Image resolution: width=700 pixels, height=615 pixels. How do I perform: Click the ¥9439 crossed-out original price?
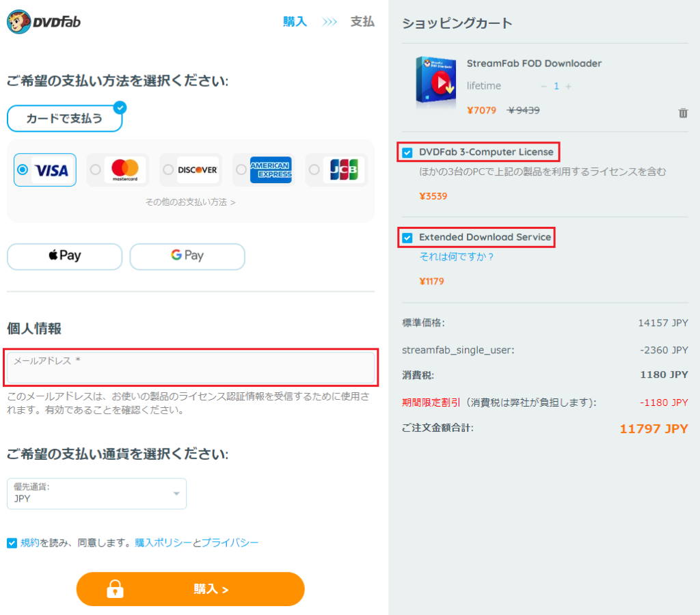tap(523, 110)
